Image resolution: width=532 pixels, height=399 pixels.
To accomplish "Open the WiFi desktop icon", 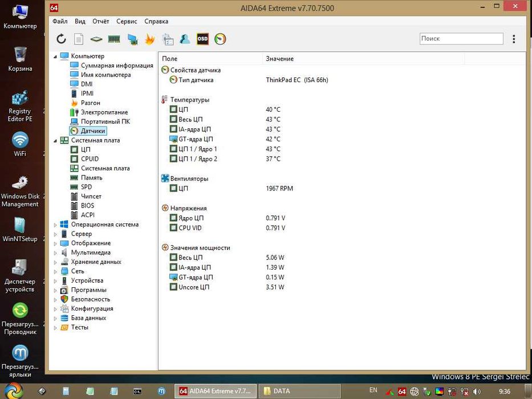I will [20, 144].
